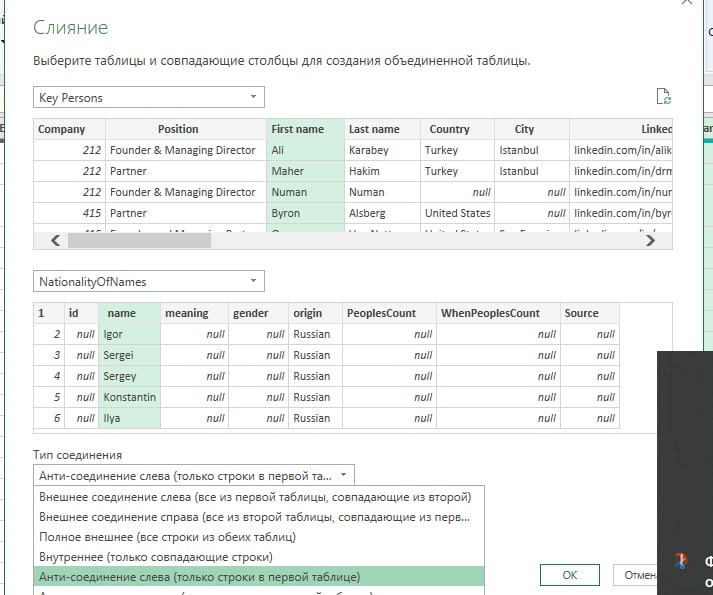
Task: Select the meaning column header
Action: 195,313
